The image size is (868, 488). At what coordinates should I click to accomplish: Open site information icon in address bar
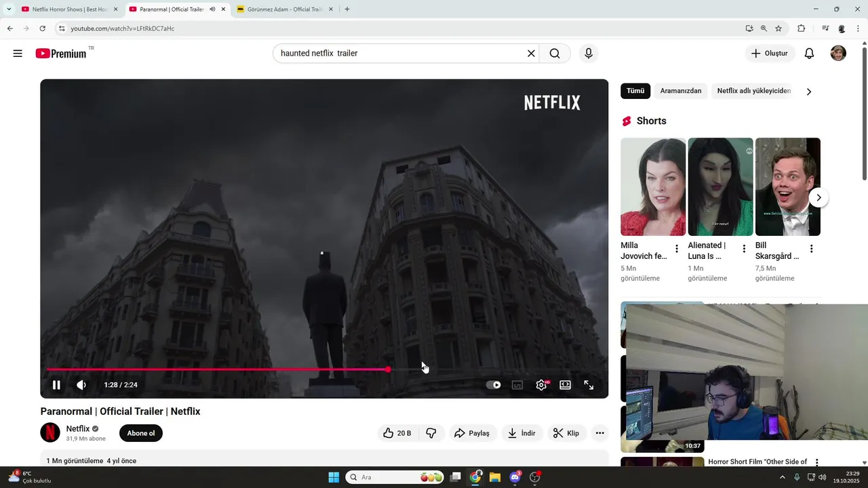pos(62,28)
